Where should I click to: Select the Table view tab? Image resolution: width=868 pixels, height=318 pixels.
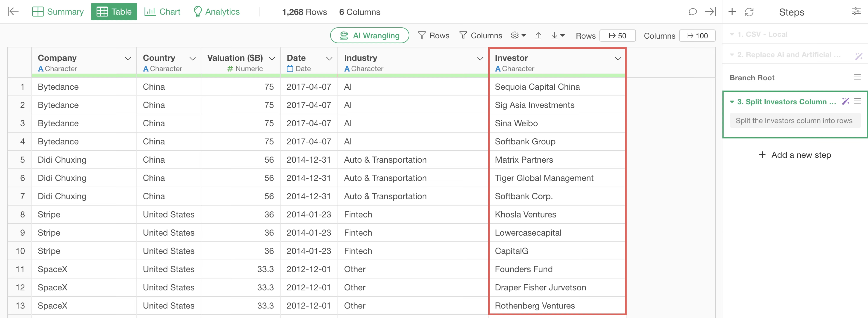114,12
